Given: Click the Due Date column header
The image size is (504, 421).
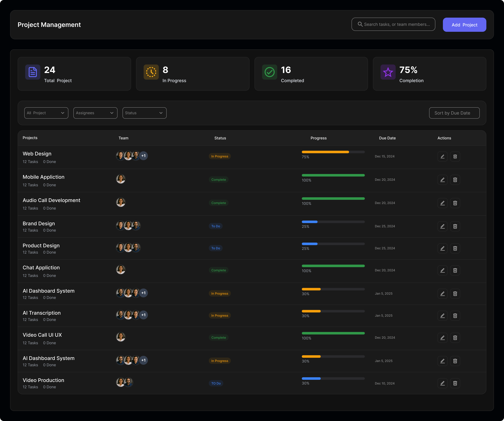Looking at the screenshot, I should [387, 138].
